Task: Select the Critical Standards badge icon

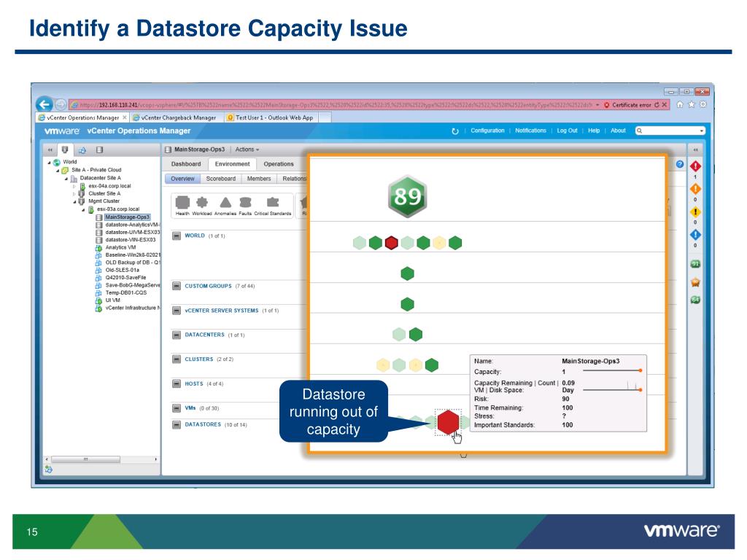Action: point(273,202)
